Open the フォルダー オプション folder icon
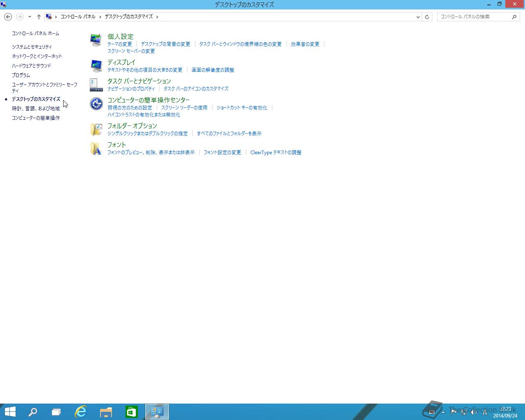The height and width of the screenshot is (420, 525). point(96,130)
